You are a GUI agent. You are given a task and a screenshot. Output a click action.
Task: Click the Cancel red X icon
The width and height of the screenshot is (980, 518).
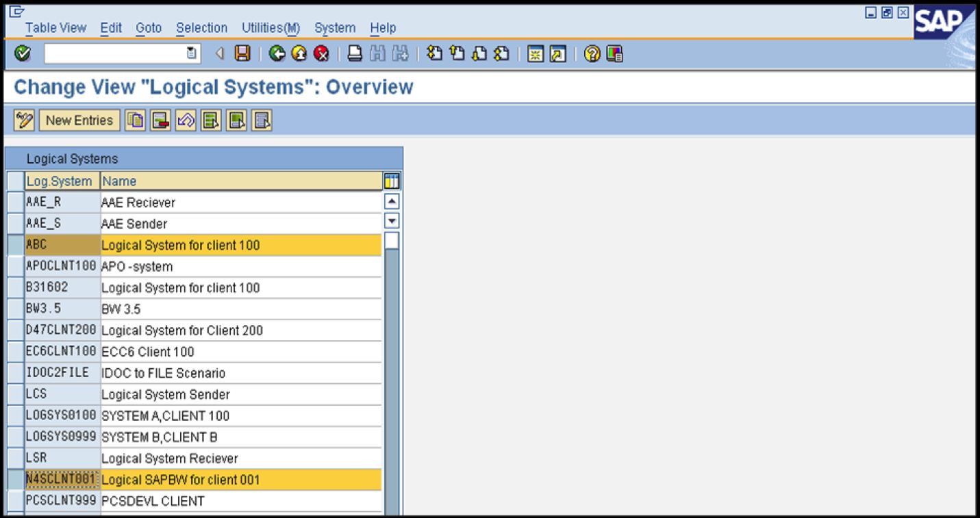point(321,54)
